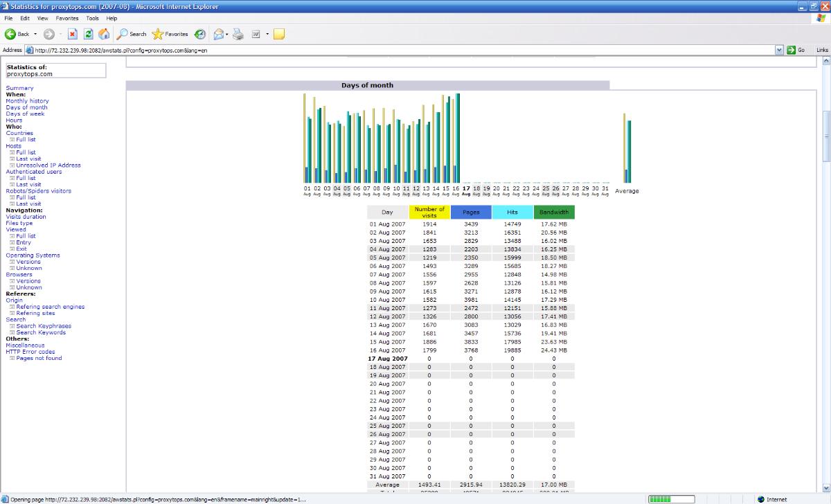The width and height of the screenshot is (831, 504).
Task: Open the Monthly history link
Action: click(x=27, y=101)
